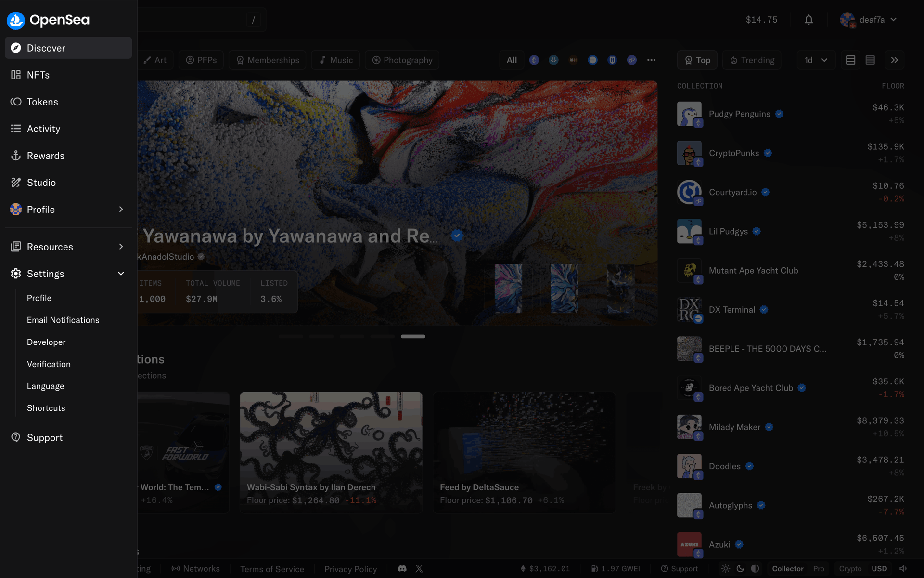Filter by PFPs category

201,60
